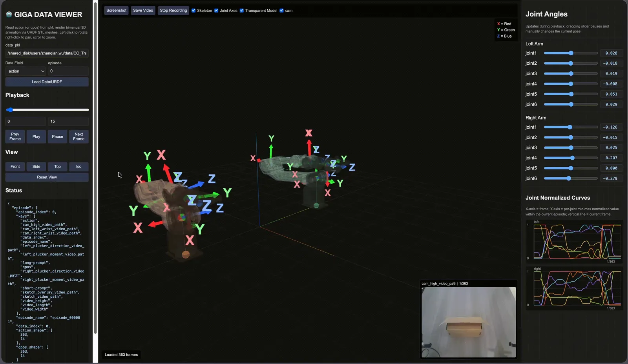Click the robot logo icon beside GIGA DATA VIEWER
Image resolution: width=628 pixels, height=364 pixels.
pyautogui.click(x=9, y=15)
